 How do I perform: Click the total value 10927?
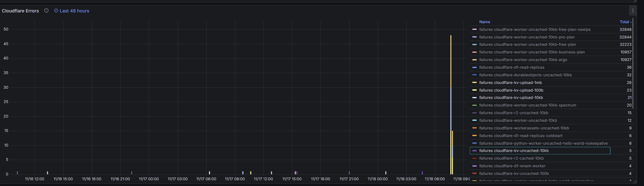pyautogui.click(x=626, y=60)
